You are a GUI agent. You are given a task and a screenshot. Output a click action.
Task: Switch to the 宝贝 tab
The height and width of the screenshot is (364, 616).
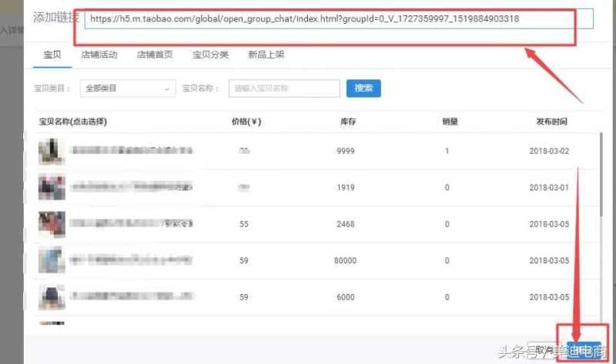pyautogui.click(x=52, y=55)
